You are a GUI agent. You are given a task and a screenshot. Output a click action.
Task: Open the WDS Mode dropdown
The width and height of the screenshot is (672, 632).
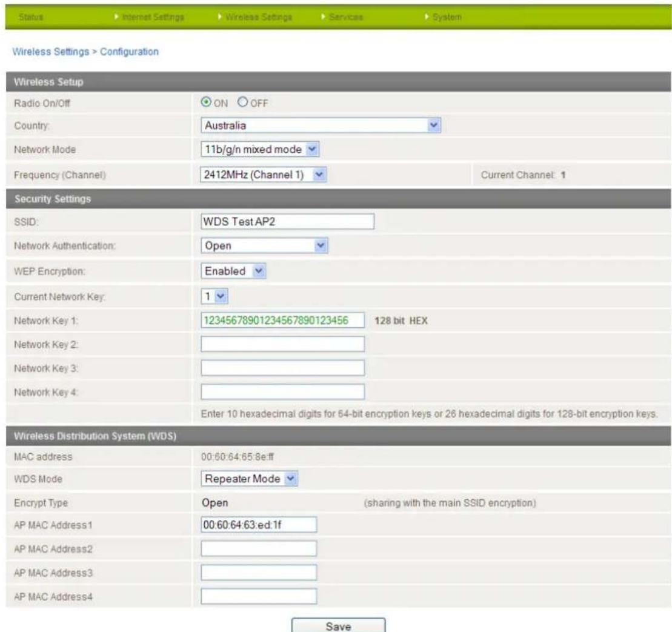(x=249, y=479)
